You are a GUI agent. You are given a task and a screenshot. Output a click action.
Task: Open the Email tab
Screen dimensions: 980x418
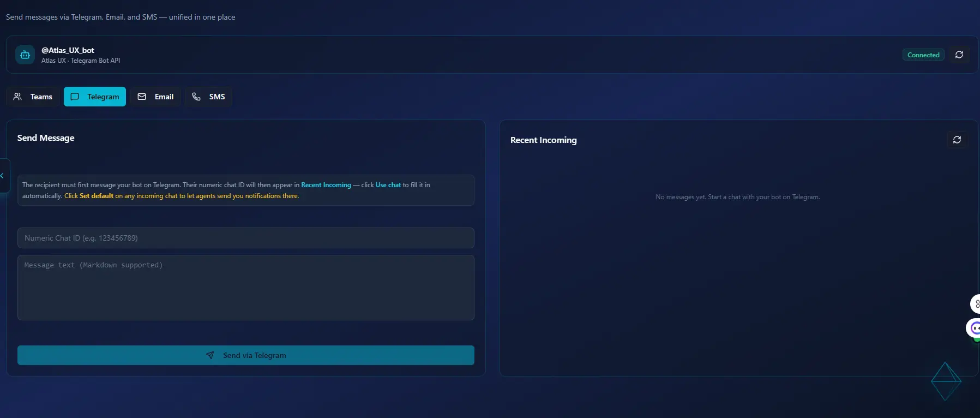coord(155,97)
